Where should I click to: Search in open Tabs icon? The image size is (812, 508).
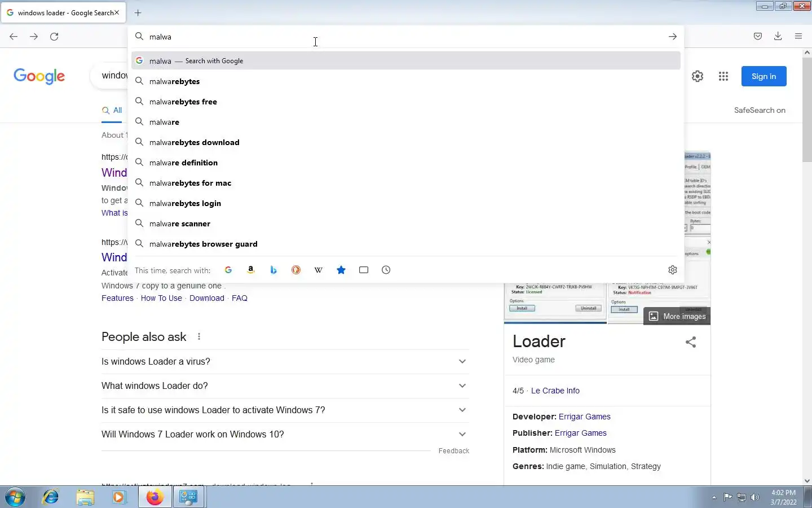pos(364,270)
